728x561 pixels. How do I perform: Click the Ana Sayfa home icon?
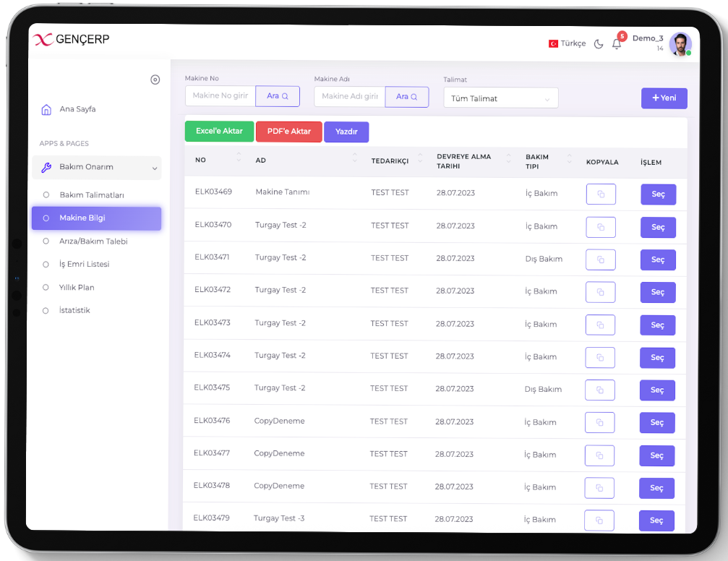pos(46,110)
